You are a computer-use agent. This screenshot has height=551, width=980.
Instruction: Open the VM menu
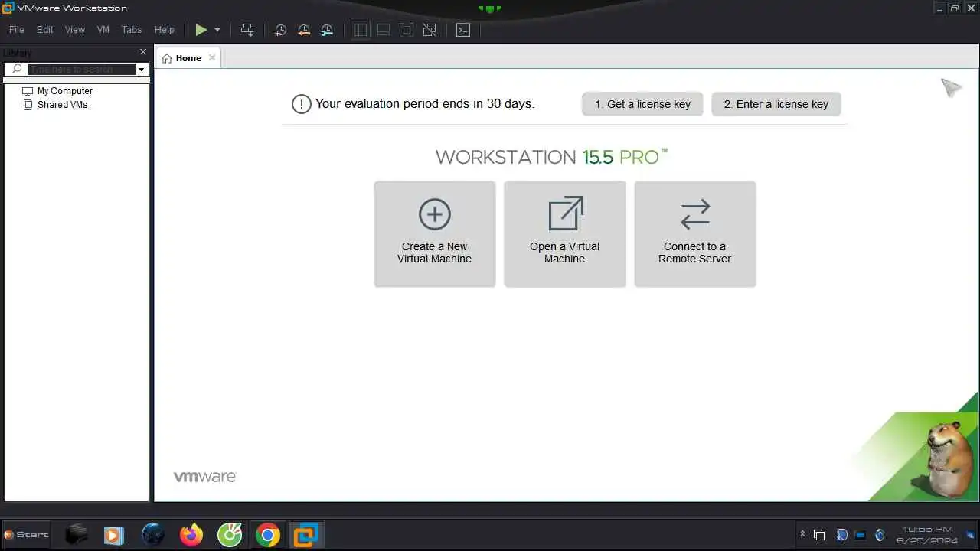click(x=103, y=30)
